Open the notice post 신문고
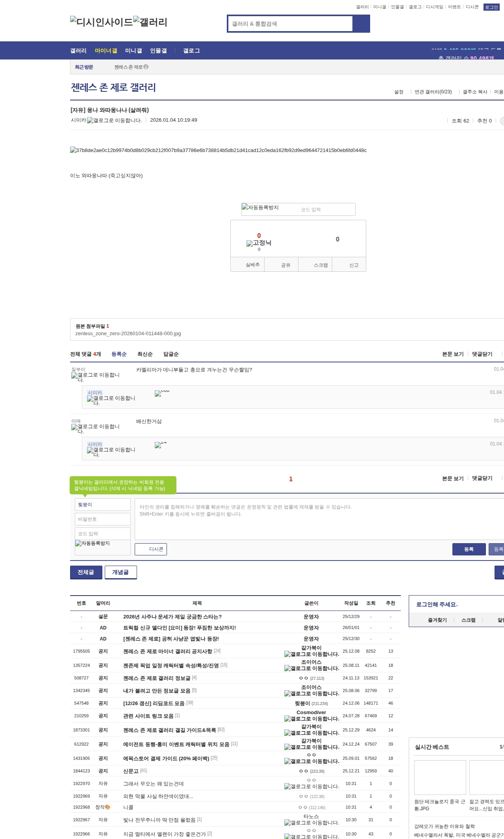 [131, 771]
